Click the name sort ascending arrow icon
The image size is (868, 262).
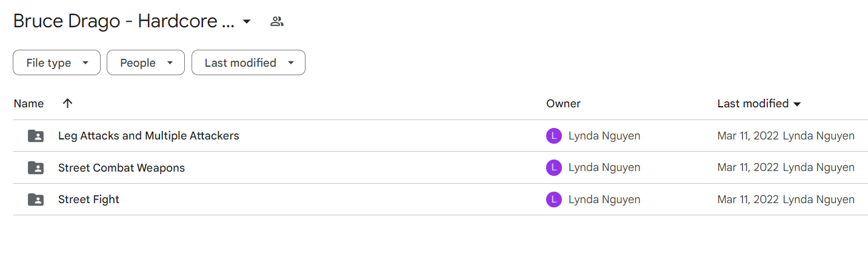coord(67,103)
